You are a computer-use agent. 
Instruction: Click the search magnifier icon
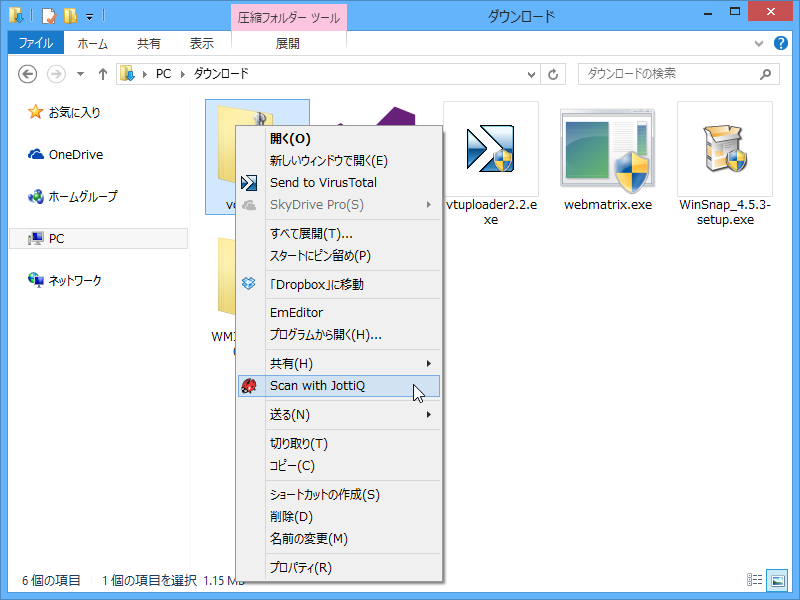click(764, 74)
